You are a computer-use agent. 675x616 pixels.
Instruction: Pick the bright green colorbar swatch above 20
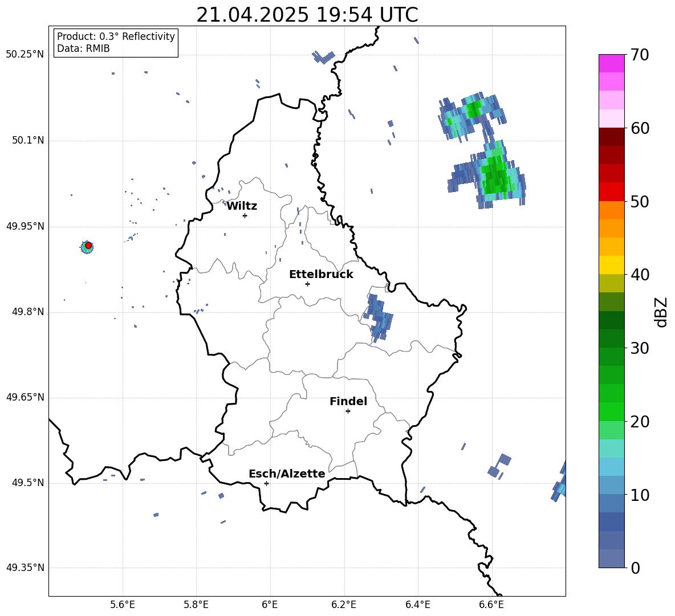click(x=611, y=411)
